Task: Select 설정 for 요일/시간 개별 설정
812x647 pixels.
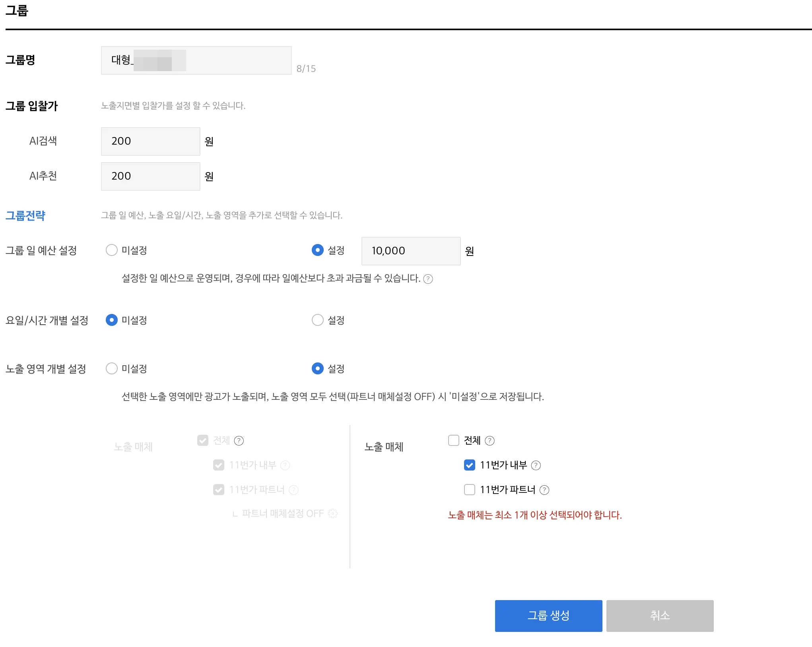Action: point(318,320)
